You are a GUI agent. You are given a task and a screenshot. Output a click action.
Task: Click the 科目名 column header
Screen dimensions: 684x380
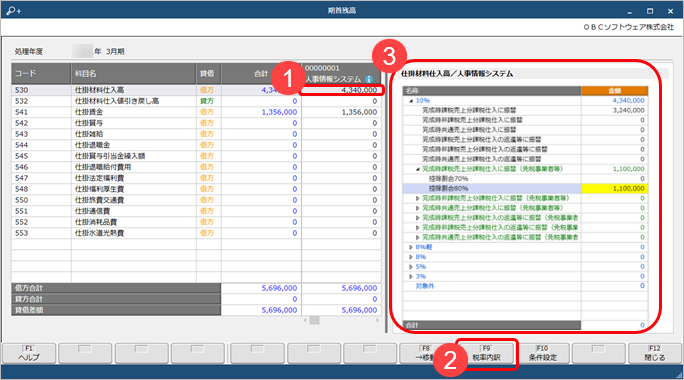[x=133, y=74]
